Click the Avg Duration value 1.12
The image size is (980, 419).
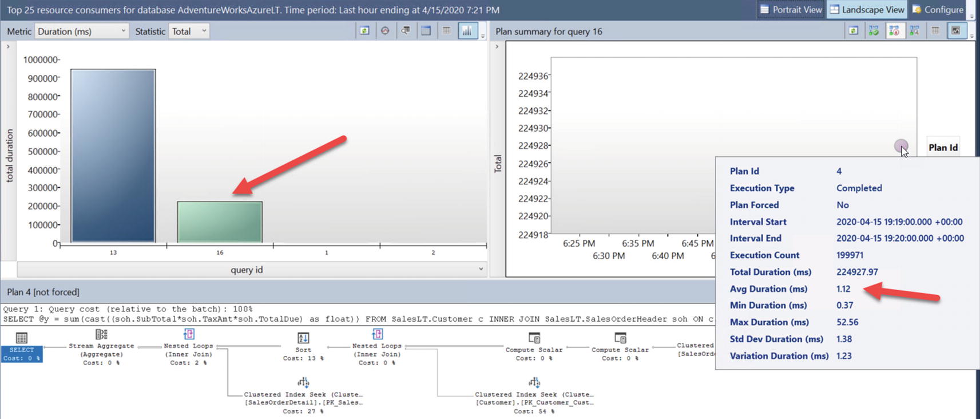tap(843, 289)
